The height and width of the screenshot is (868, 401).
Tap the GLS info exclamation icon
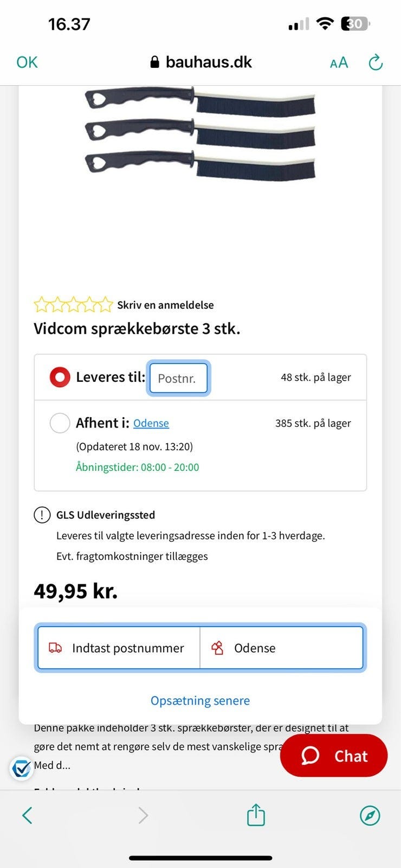pos(42,515)
